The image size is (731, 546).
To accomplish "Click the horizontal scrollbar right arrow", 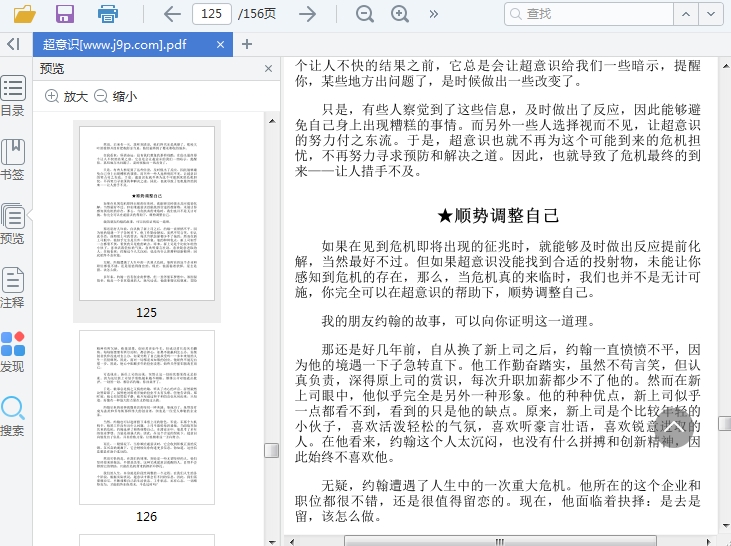I will 709,541.
